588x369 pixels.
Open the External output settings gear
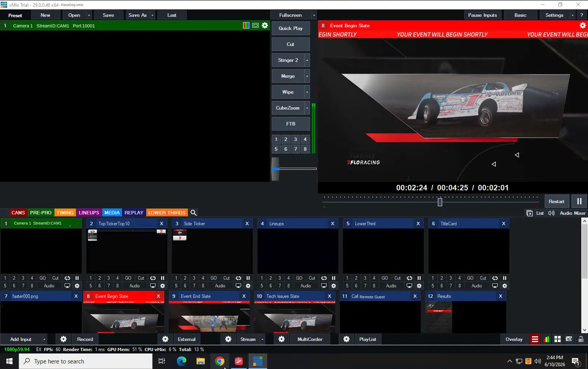point(165,339)
